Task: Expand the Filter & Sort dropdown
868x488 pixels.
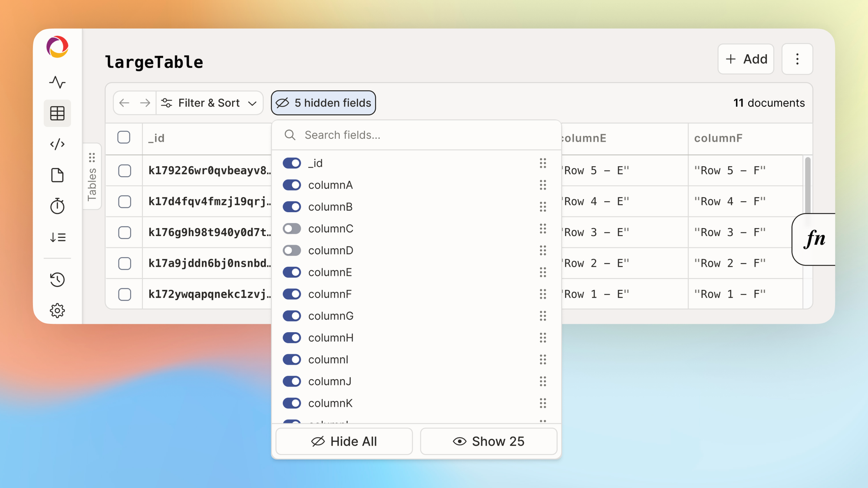Action: pyautogui.click(x=210, y=103)
